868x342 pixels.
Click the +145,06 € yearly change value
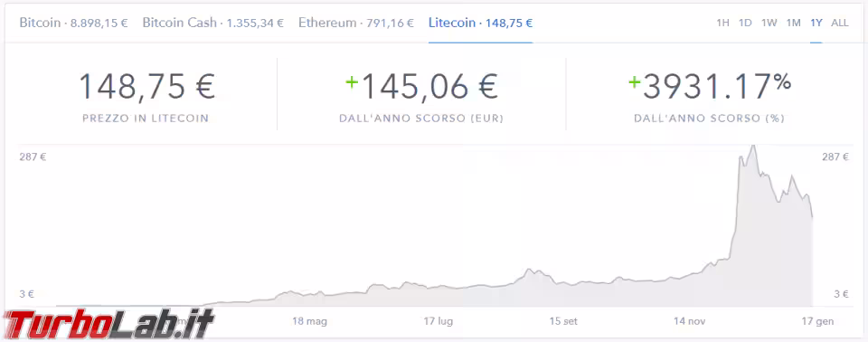click(x=422, y=87)
